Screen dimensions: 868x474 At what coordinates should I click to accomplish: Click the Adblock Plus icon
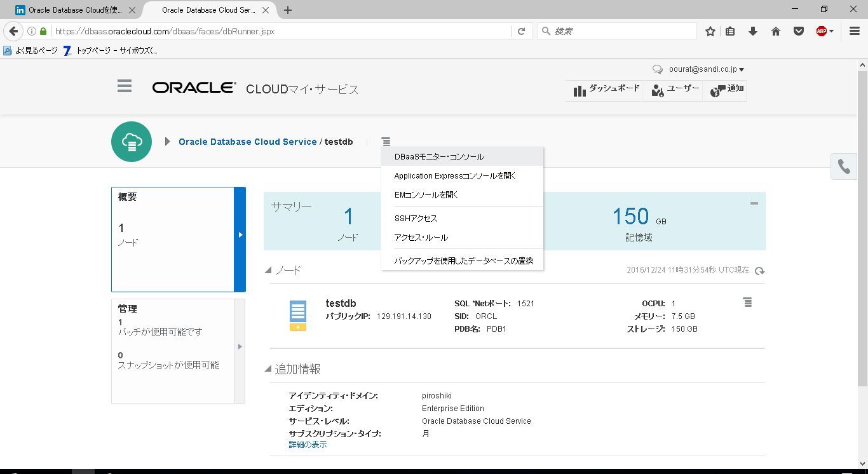pyautogui.click(x=822, y=31)
